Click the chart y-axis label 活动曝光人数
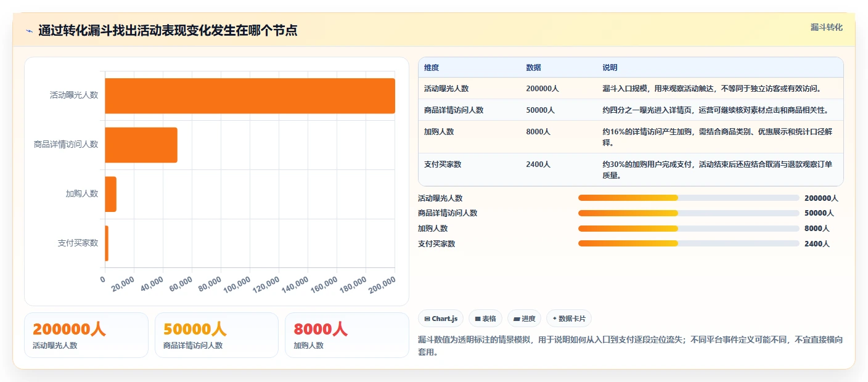The image size is (868, 382). pyautogui.click(x=74, y=95)
